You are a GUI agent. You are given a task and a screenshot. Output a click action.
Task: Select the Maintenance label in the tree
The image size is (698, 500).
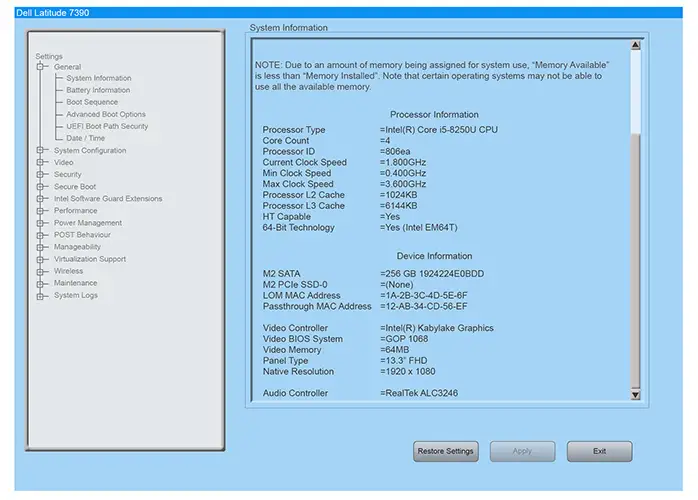76,283
